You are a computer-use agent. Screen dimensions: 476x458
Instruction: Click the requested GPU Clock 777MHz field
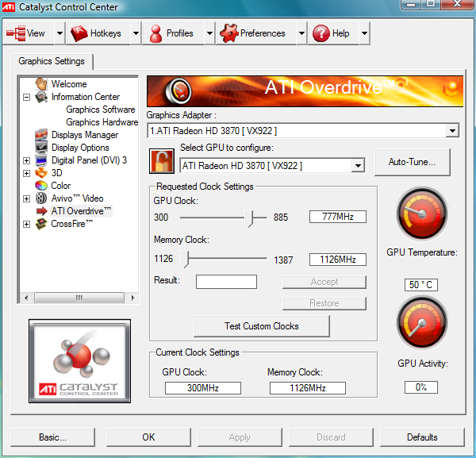pos(338,217)
